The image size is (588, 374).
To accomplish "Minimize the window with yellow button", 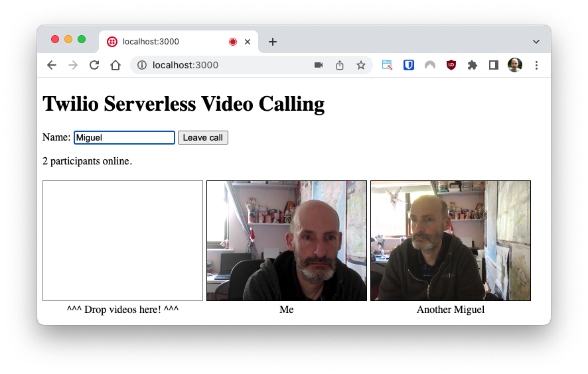I will point(68,39).
